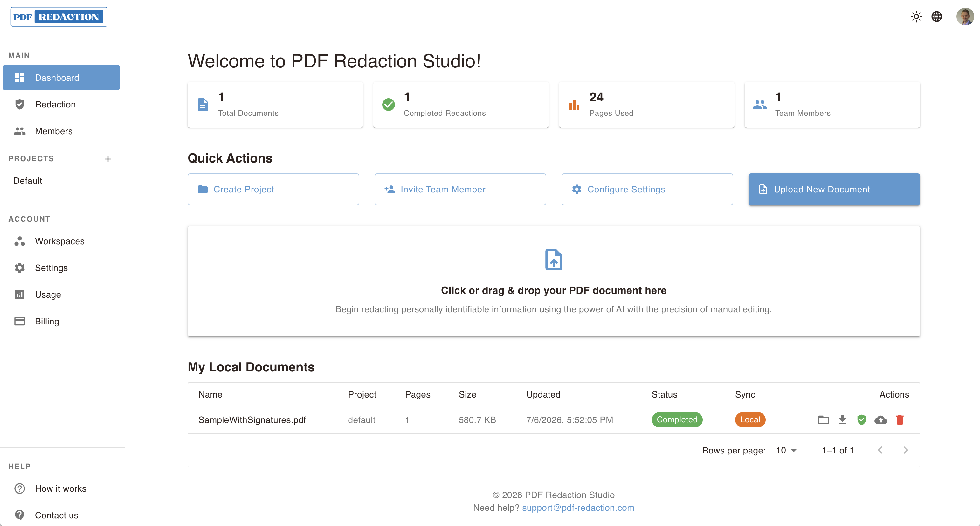Open How it works help page
Screen dimensions: 980x526
[61, 489]
